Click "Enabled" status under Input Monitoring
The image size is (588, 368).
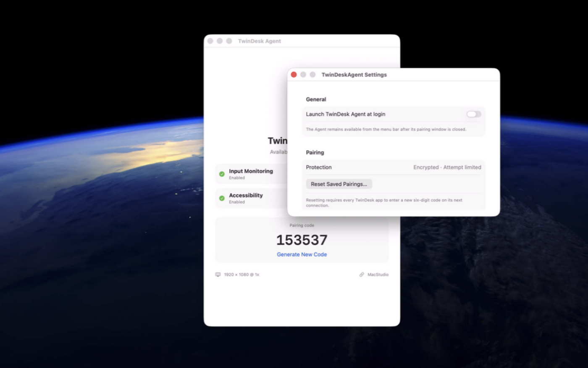coord(237,178)
